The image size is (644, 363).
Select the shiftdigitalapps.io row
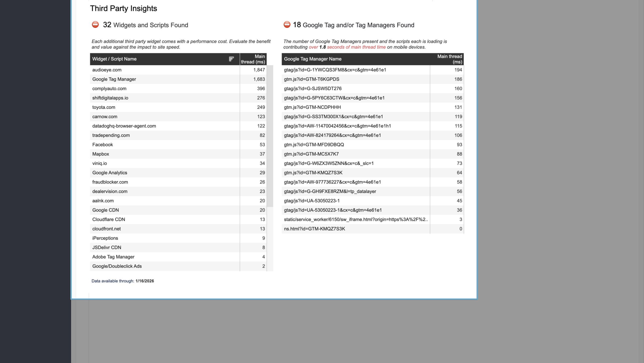click(178, 98)
